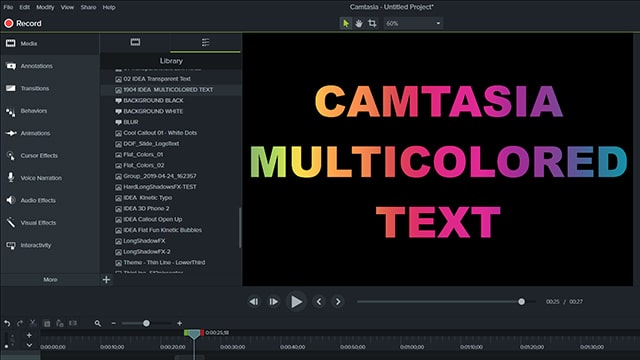Open the Help menu
The height and width of the screenshot is (360, 640).
coord(109,7)
